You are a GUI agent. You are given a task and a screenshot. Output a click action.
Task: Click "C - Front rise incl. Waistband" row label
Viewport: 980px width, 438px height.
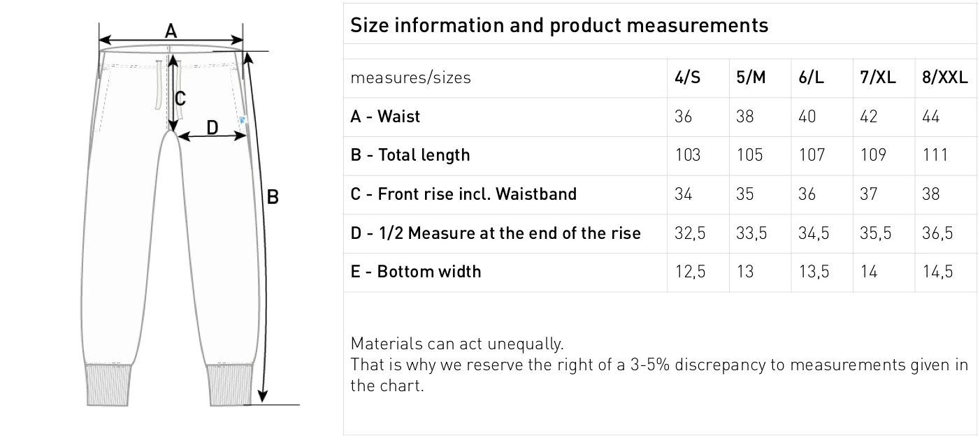point(463,194)
